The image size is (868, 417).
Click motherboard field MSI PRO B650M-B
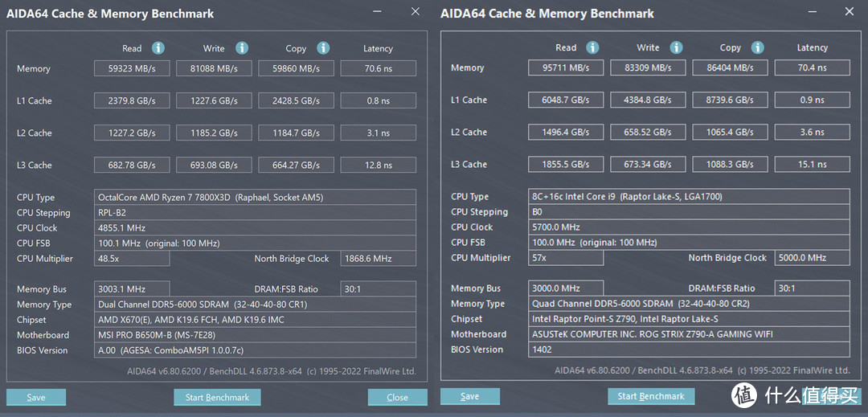(256, 335)
